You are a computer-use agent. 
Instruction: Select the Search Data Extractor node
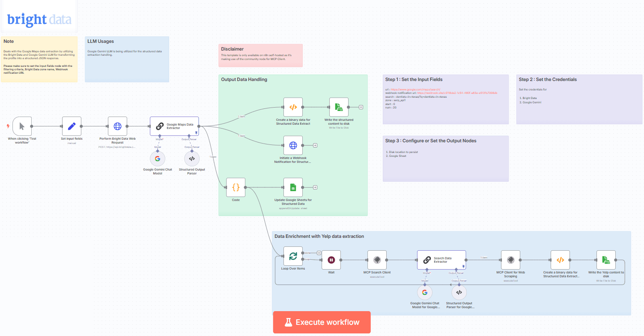pos(441,260)
